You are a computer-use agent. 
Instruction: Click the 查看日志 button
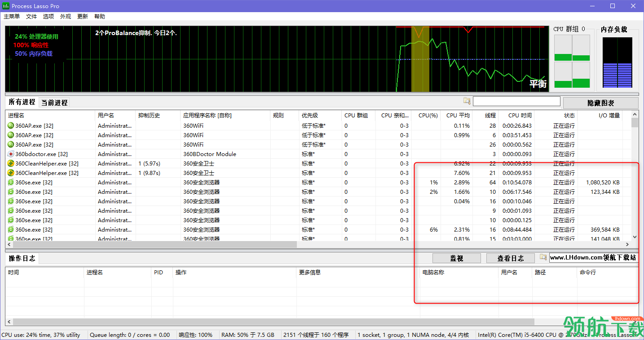click(x=511, y=258)
